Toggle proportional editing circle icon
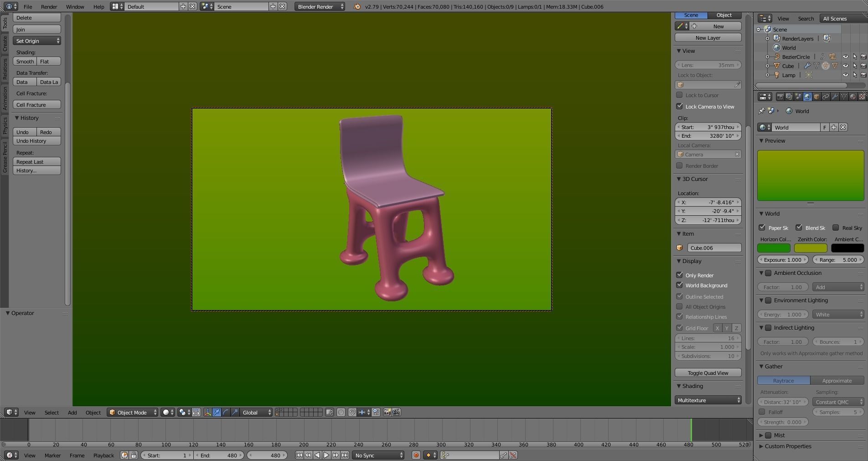Image resolution: width=868 pixels, height=461 pixels. click(341, 412)
